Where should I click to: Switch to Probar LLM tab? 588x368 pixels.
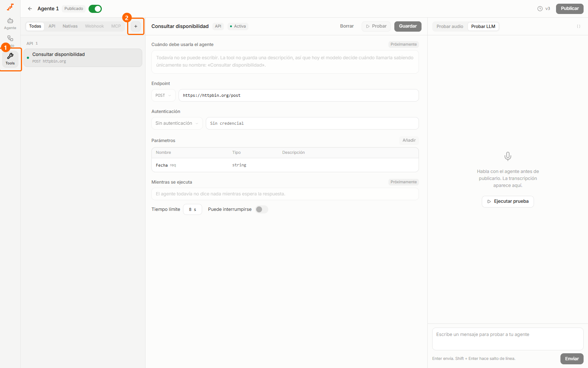pos(483,26)
